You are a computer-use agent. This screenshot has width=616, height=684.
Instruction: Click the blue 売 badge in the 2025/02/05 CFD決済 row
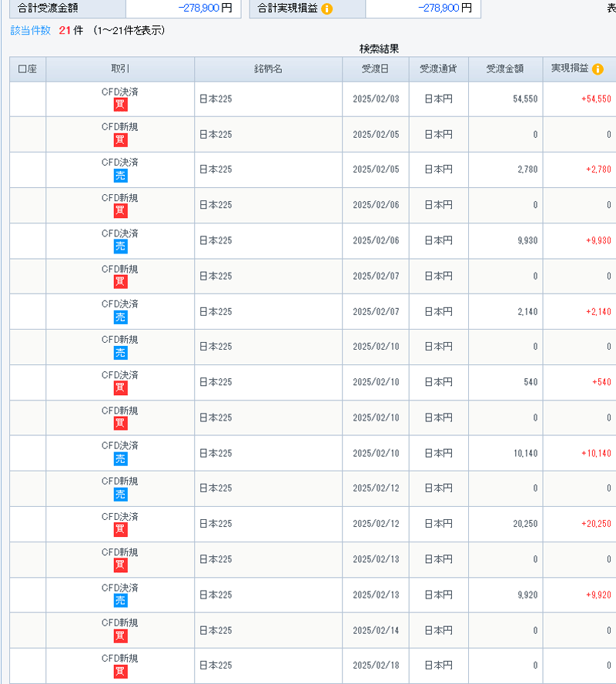click(120, 176)
